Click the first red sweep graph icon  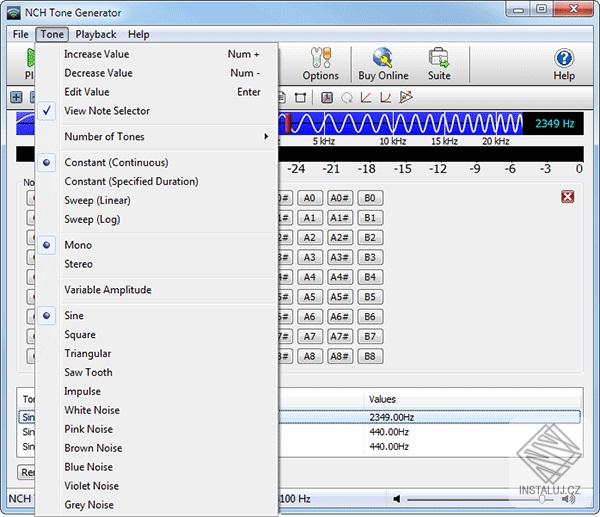tap(366, 98)
